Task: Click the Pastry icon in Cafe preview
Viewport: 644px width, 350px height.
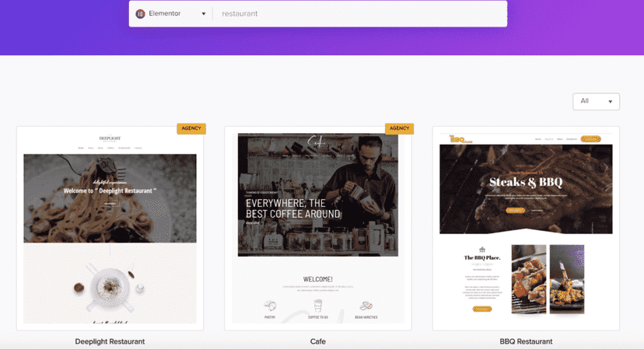Action: click(x=270, y=306)
